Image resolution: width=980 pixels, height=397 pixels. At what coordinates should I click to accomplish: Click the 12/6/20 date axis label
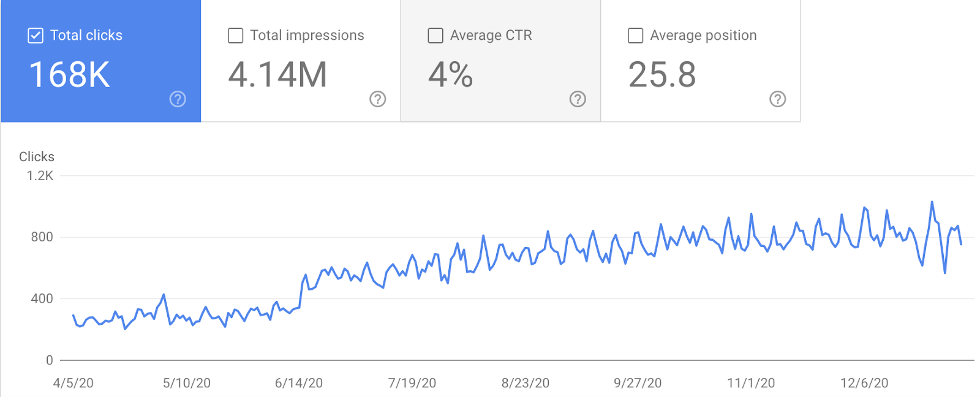point(864,383)
